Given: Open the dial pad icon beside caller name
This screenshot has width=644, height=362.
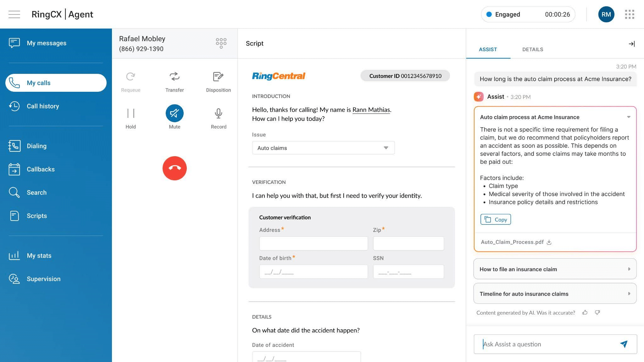Looking at the screenshot, I should point(221,43).
